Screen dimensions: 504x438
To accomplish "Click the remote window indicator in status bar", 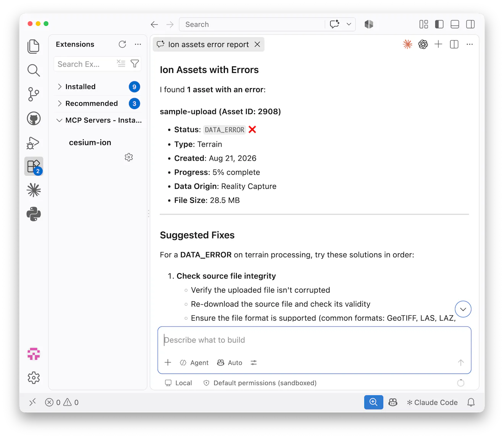I will [32, 402].
